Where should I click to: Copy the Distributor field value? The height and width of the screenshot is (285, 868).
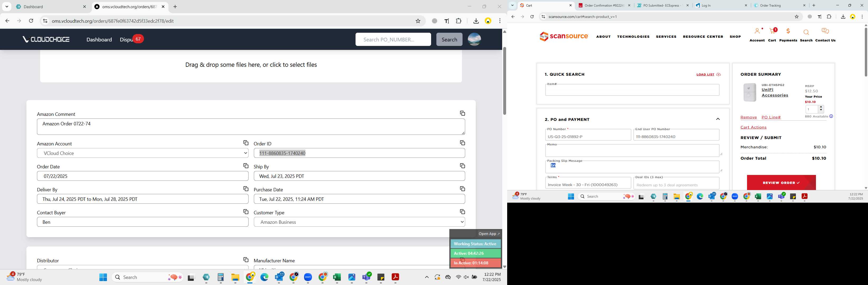[x=246, y=260]
